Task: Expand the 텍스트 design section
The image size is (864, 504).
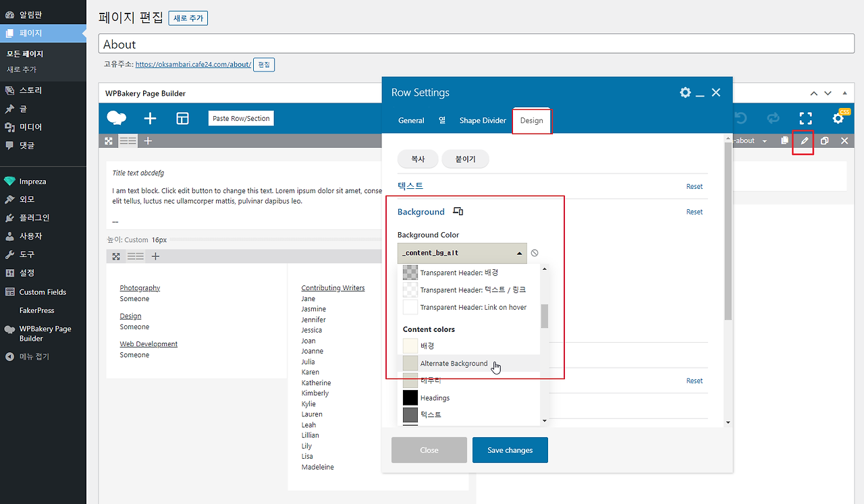Action: point(410,186)
